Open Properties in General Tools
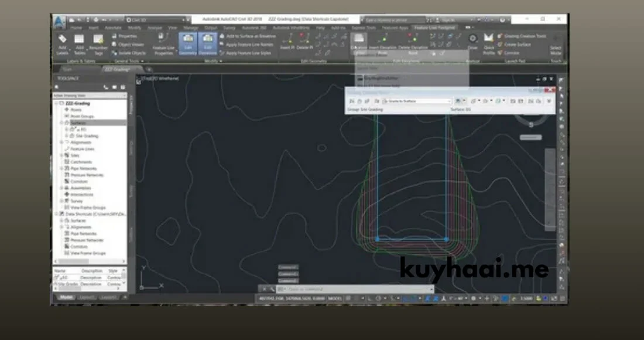Screen dimensions: 644x340 click(125, 36)
